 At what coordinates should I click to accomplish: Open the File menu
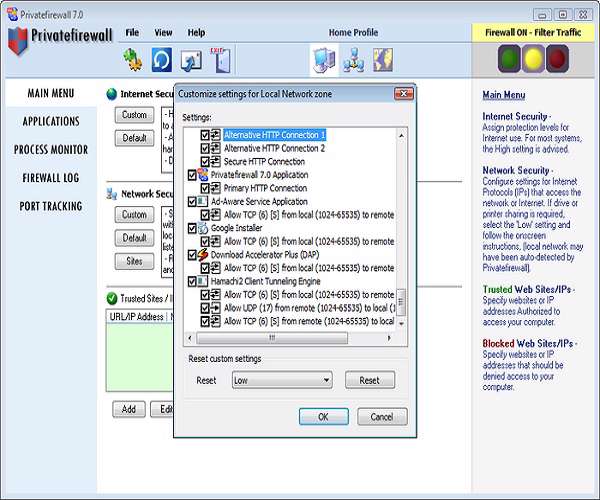(x=132, y=33)
